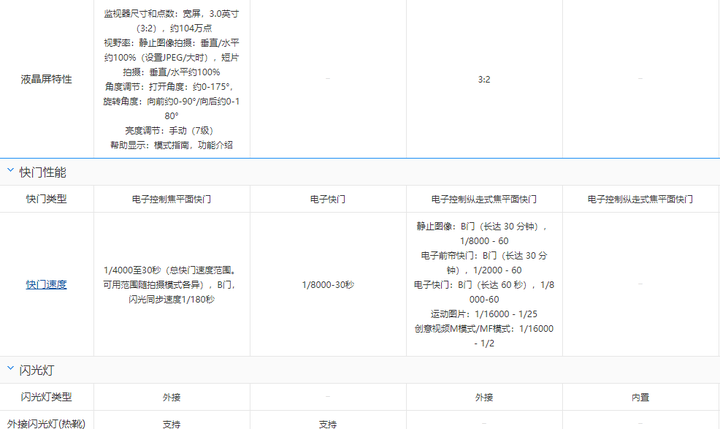
Task: Select the 内置 flash type cell
Action: (640, 397)
